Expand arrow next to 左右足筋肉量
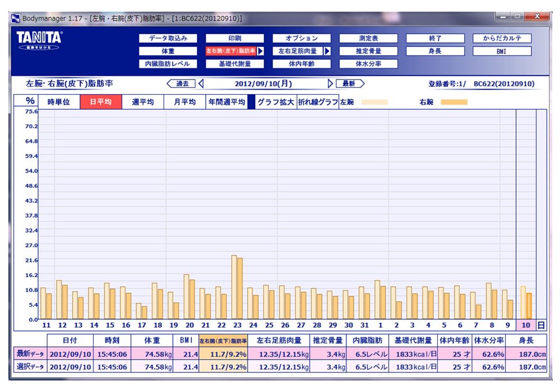 pos(327,51)
